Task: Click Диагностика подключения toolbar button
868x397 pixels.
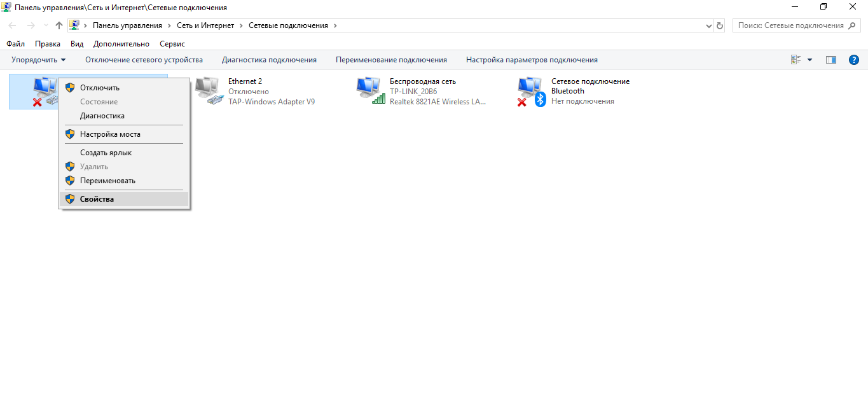Action: click(x=269, y=60)
